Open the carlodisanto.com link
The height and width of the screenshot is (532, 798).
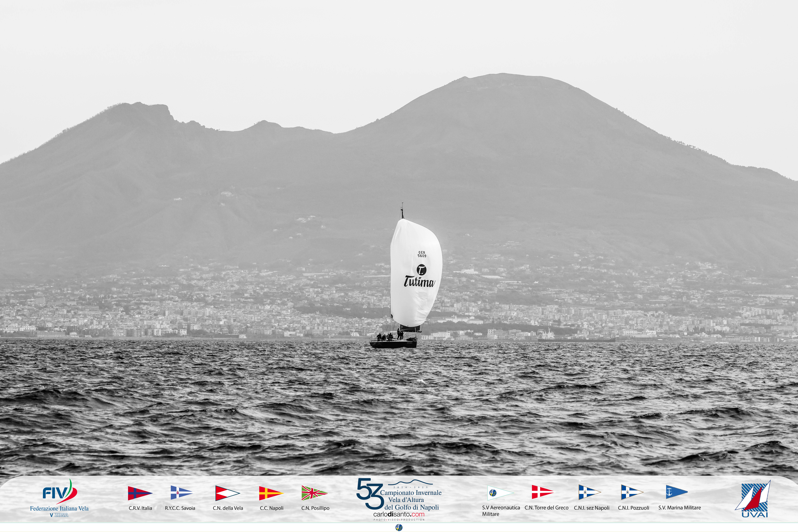tap(399, 514)
